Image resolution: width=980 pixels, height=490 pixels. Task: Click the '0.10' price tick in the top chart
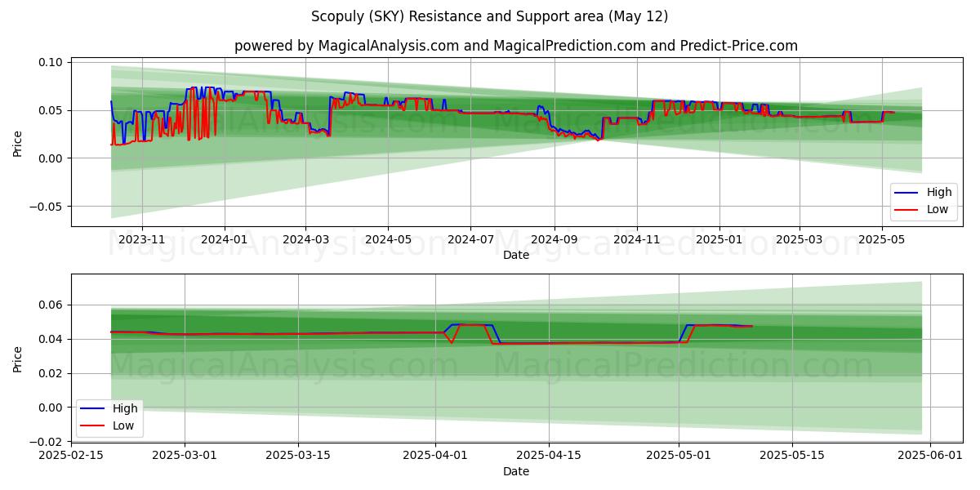pos(51,62)
